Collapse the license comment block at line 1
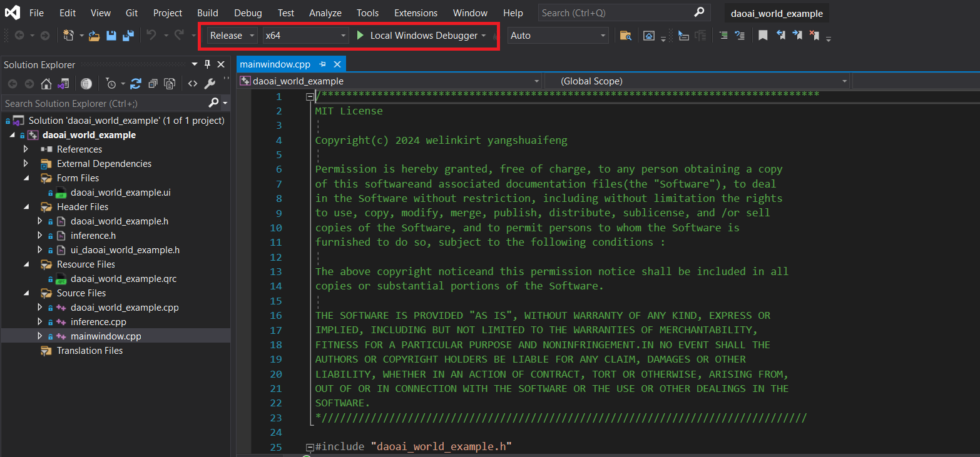The height and width of the screenshot is (457, 980). 309,97
